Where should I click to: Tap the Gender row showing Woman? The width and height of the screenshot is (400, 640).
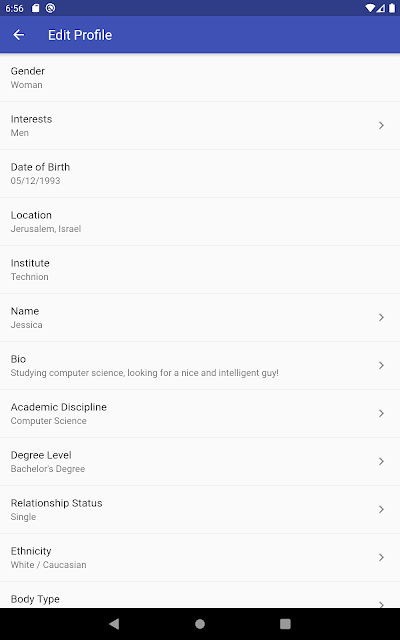200,78
